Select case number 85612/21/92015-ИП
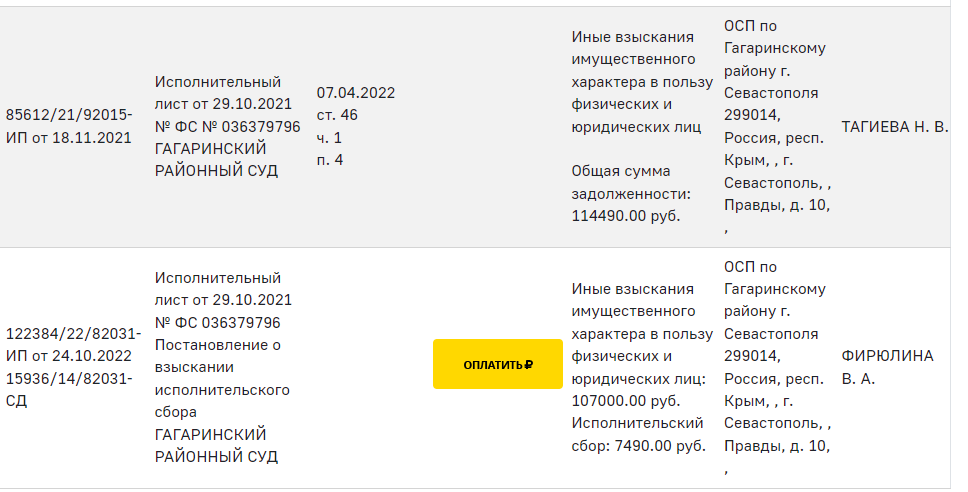968x492 pixels. pyautogui.click(x=69, y=126)
